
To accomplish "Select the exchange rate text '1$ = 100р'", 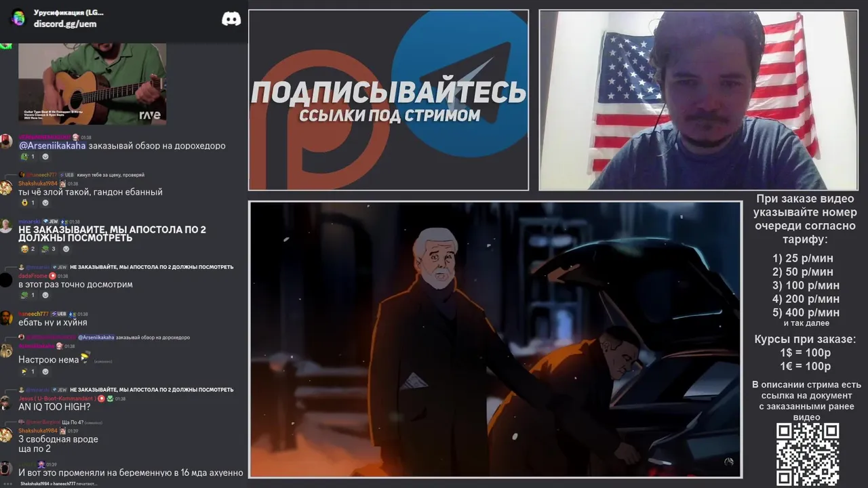I will [x=806, y=353].
